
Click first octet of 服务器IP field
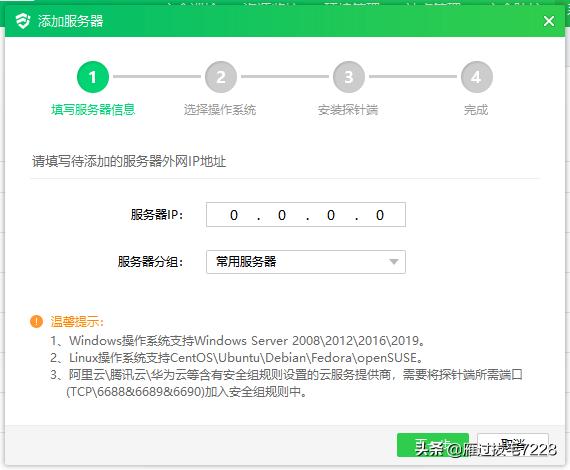click(x=234, y=215)
